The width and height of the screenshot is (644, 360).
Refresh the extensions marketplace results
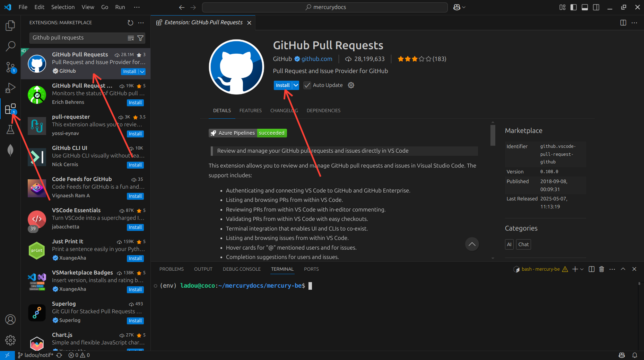coord(130,23)
